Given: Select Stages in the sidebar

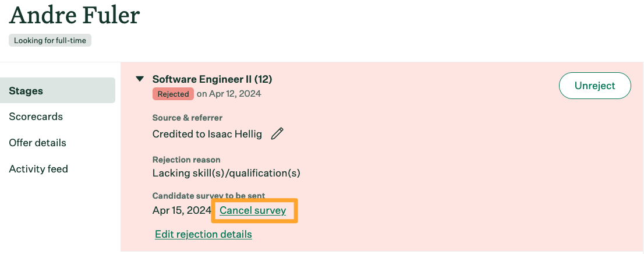Looking at the screenshot, I should pyautogui.click(x=58, y=90).
